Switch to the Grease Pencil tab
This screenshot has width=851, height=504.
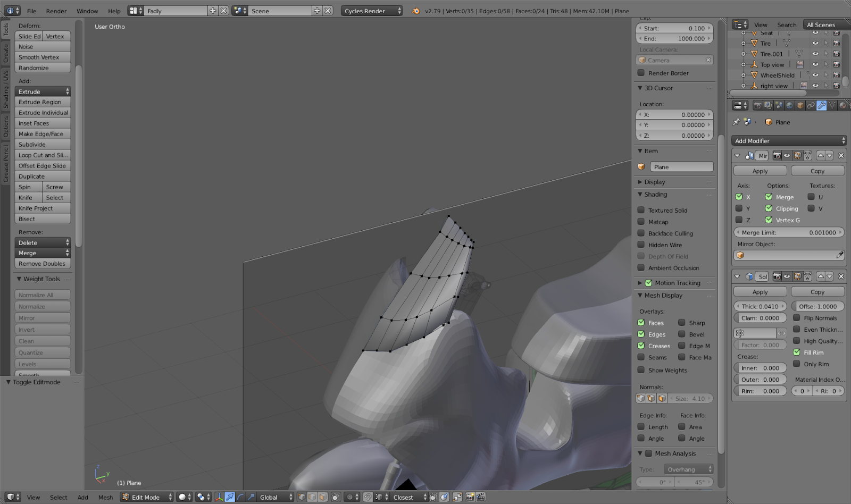[6, 164]
